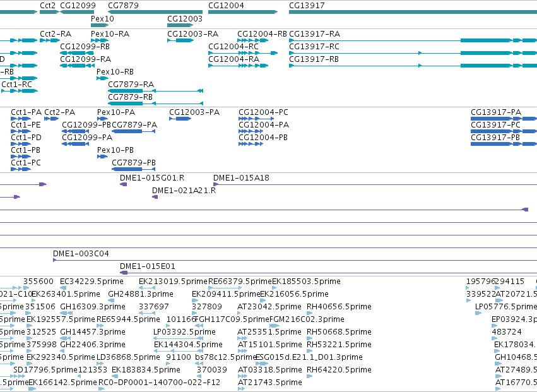Select transcript CG12099-RB

click(x=85, y=46)
